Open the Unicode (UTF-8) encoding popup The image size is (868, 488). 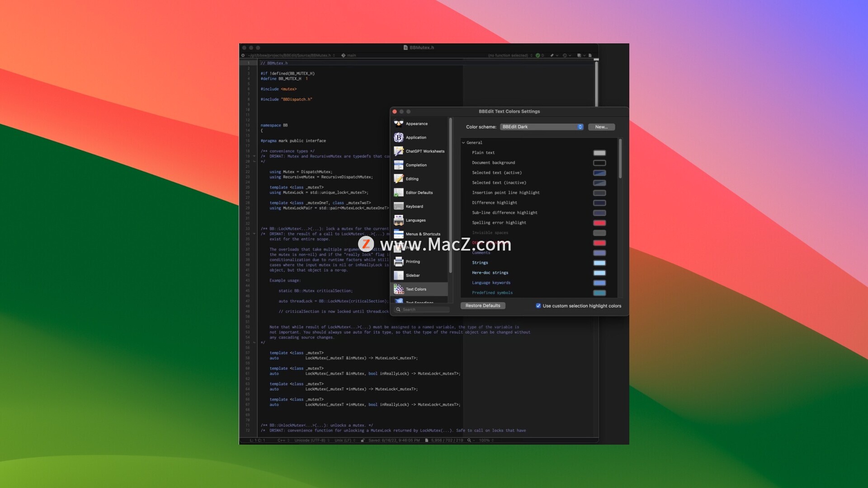[x=312, y=440]
